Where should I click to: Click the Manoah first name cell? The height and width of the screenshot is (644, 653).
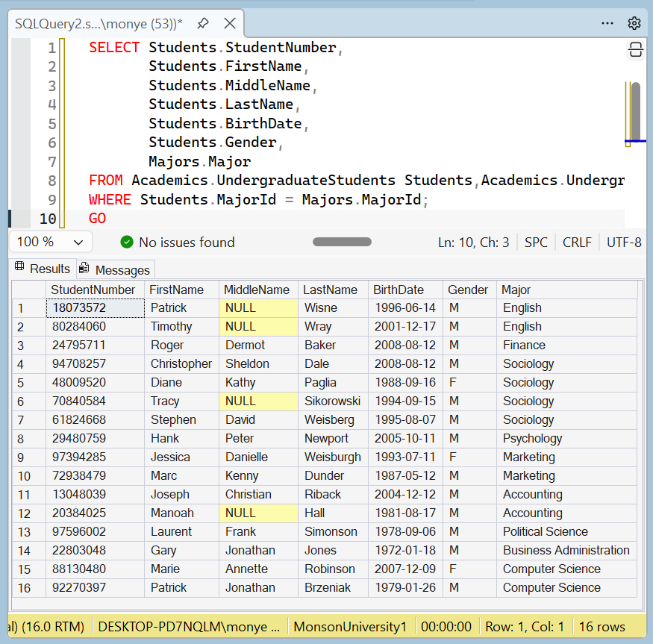(x=181, y=513)
